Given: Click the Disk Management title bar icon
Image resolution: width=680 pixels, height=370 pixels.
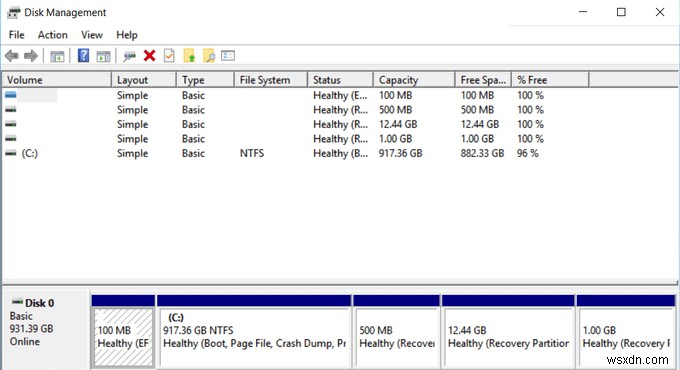Looking at the screenshot, I should point(13,13).
